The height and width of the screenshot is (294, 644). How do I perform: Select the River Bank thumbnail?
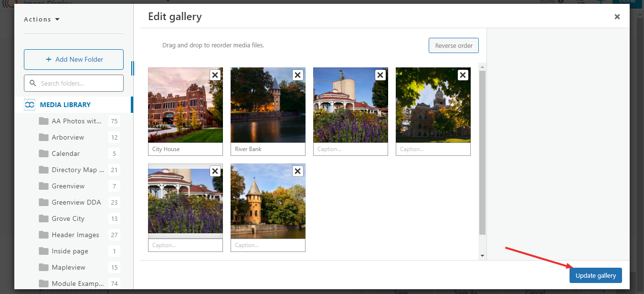coord(268,105)
